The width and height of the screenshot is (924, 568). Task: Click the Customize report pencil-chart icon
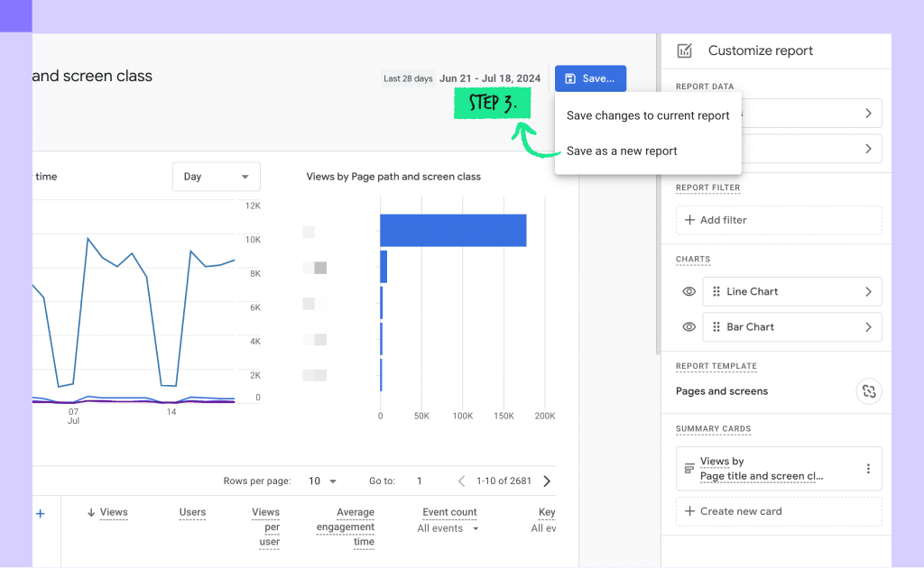[684, 50]
